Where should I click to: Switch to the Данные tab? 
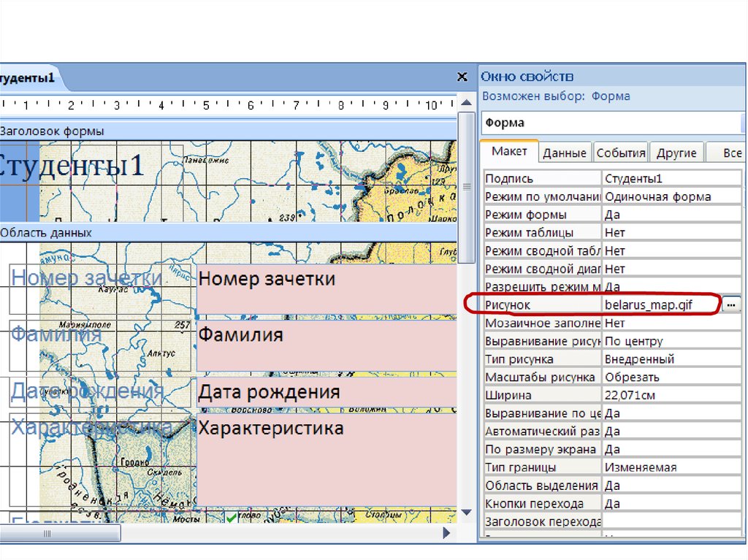coord(565,153)
